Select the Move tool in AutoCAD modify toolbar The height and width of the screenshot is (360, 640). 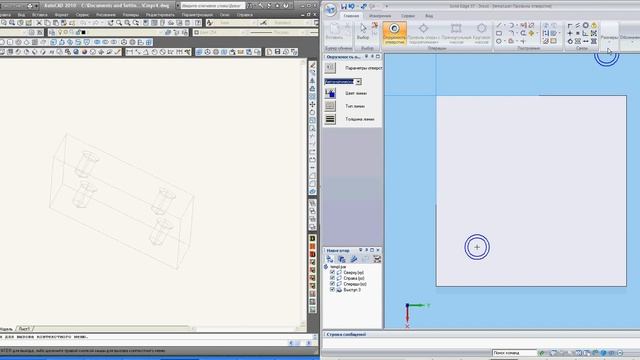point(312,104)
